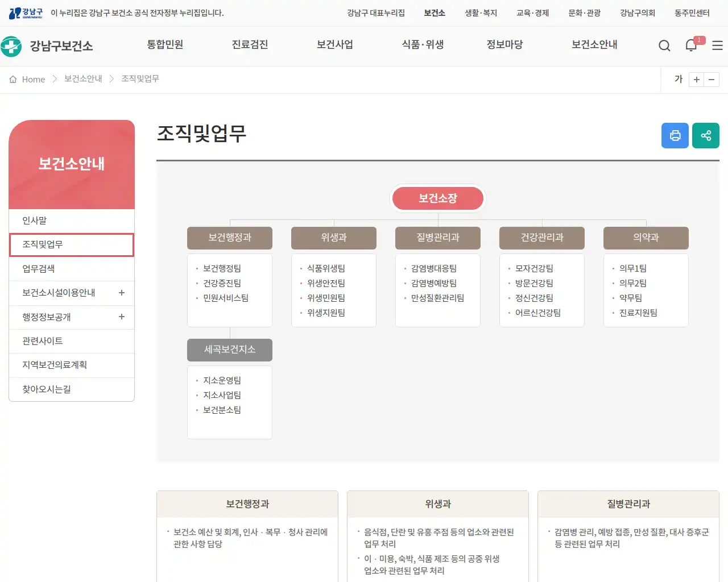
Task: Increase text size with the + button
Action: pos(696,80)
